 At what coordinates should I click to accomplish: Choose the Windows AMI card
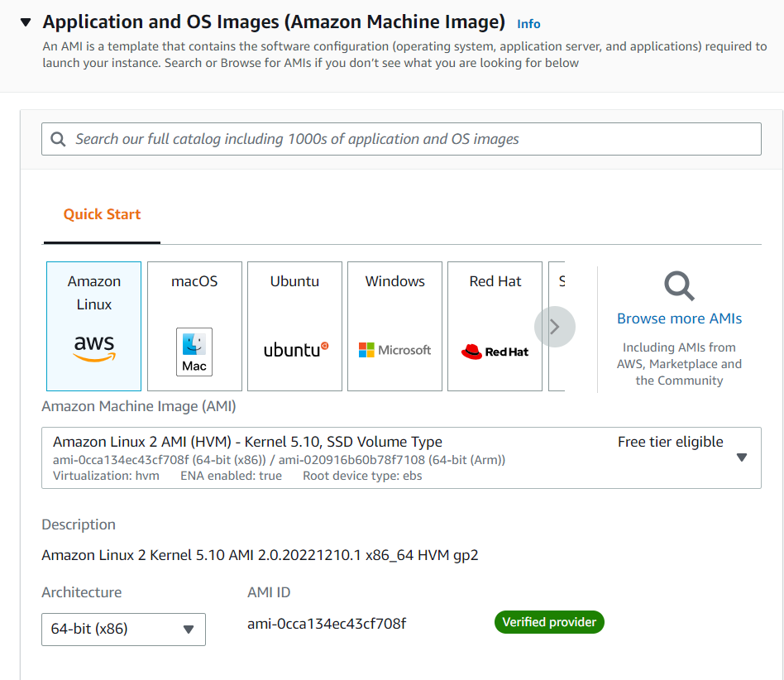pyautogui.click(x=395, y=326)
